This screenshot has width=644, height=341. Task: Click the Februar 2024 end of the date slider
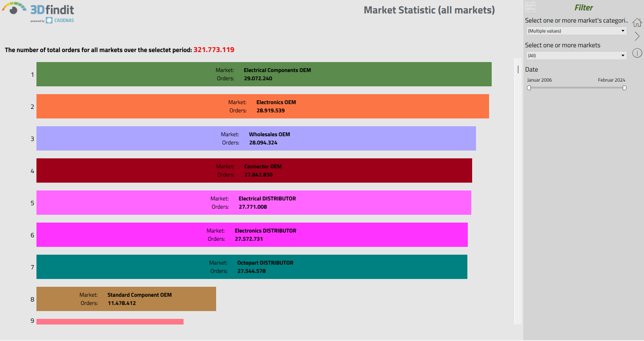click(x=624, y=88)
